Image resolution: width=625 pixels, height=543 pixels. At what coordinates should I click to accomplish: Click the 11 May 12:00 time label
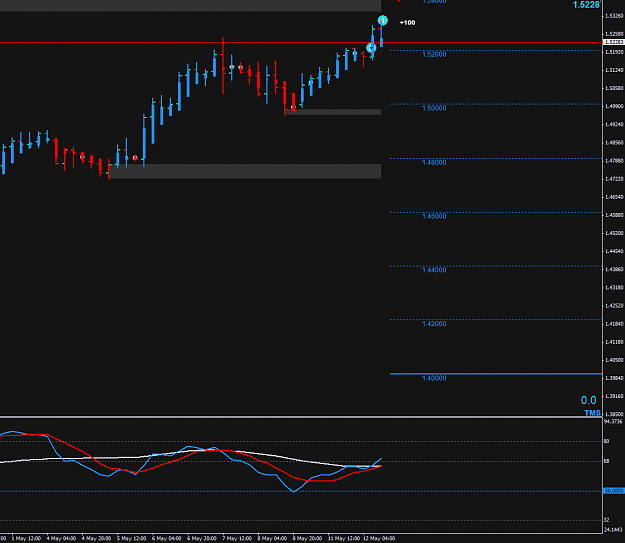344,539
